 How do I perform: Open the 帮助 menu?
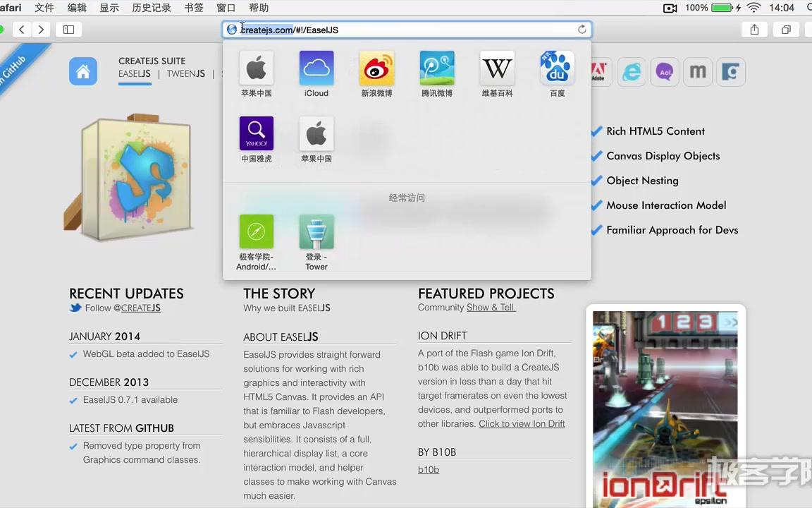point(259,8)
